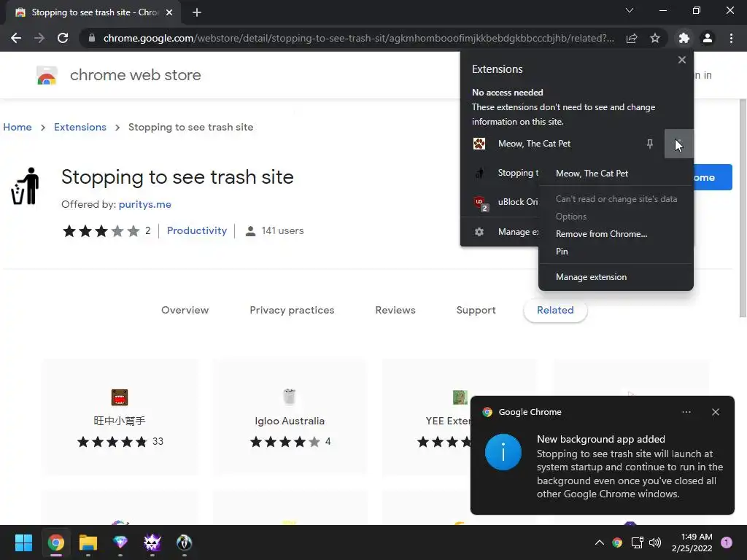The height and width of the screenshot is (560, 747).
Task: Open the tab search chevron
Action: tap(630, 10)
